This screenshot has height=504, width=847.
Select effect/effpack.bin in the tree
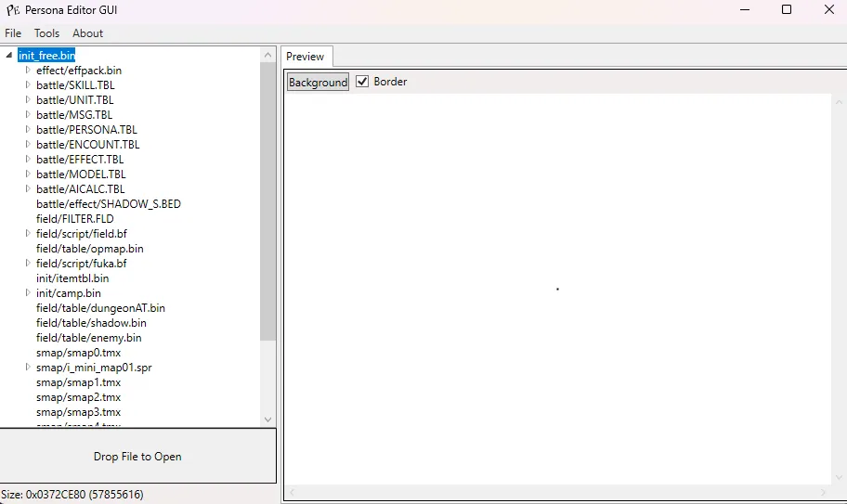(x=79, y=71)
